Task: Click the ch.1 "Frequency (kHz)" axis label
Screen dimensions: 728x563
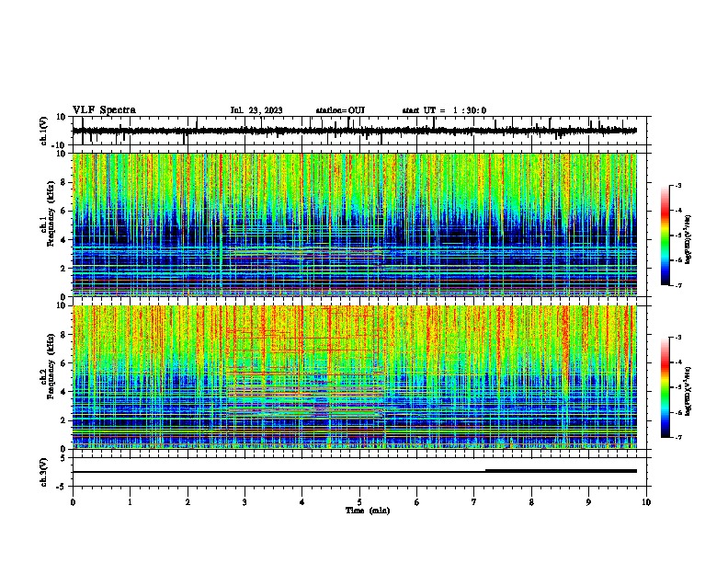Action: (x=51, y=214)
